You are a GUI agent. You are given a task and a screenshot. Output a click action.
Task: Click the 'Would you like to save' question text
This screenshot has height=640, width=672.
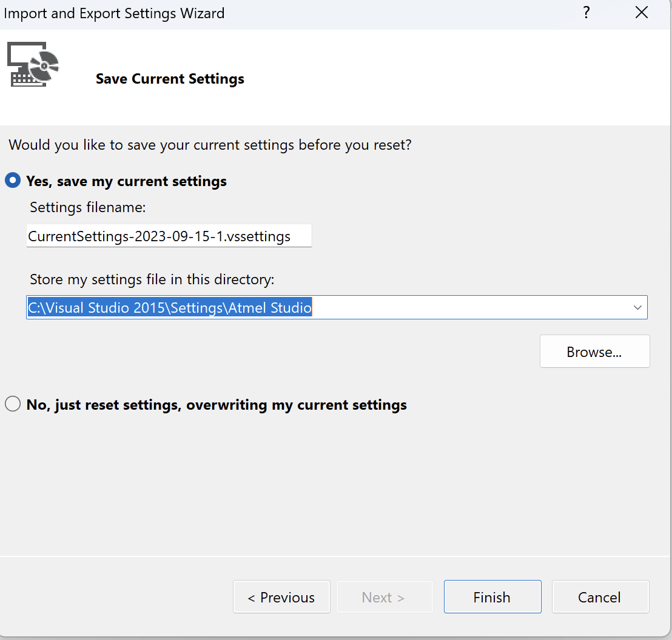click(210, 145)
